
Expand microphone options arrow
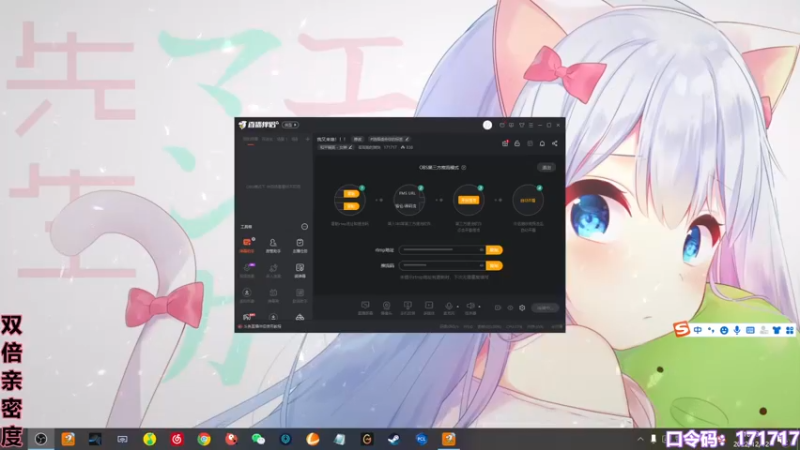point(458,307)
